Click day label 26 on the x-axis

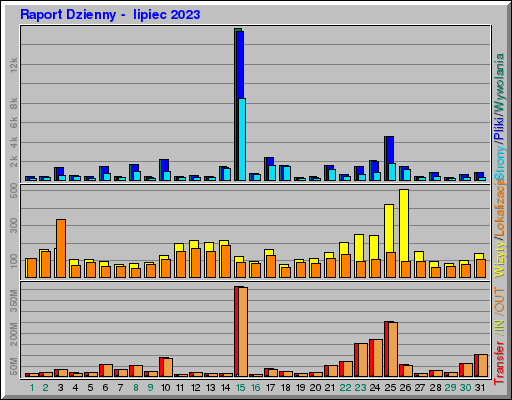point(405,388)
